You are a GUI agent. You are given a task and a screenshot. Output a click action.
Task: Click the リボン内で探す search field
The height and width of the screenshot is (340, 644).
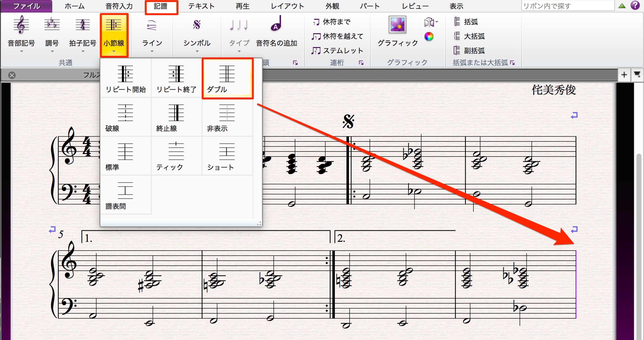(568, 6)
